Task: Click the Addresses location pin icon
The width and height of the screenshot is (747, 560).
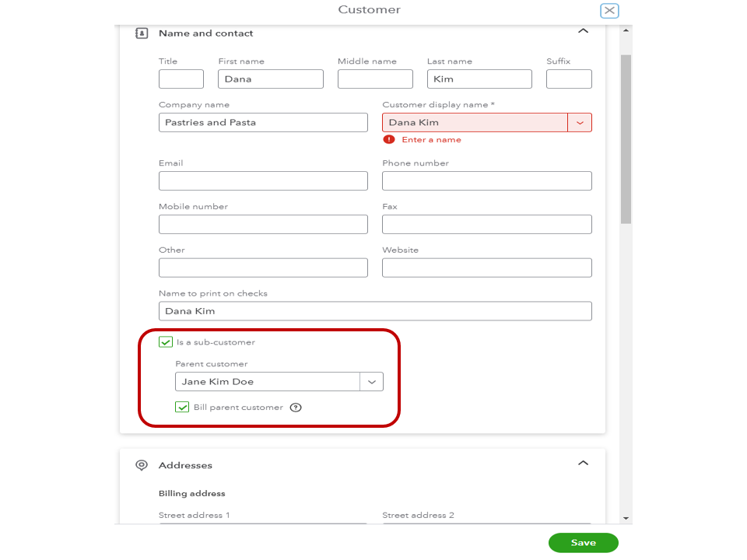Action: tap(142, 465)
